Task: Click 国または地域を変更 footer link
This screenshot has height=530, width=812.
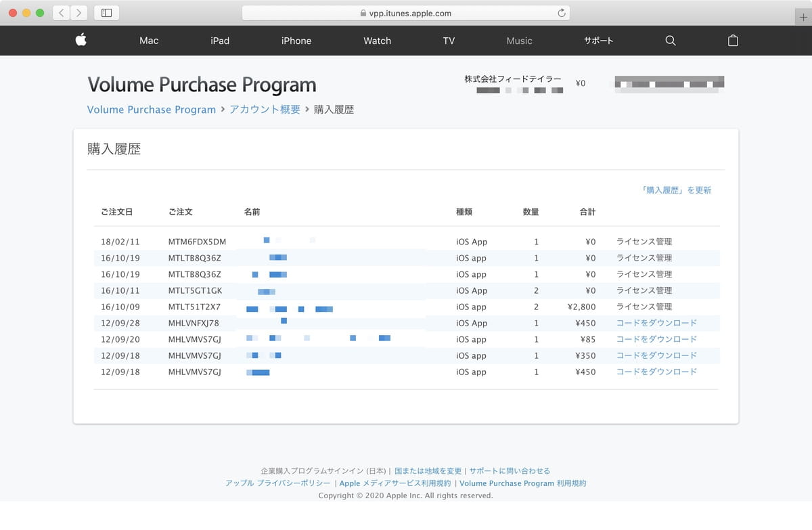Action: (x=428, y=471)
